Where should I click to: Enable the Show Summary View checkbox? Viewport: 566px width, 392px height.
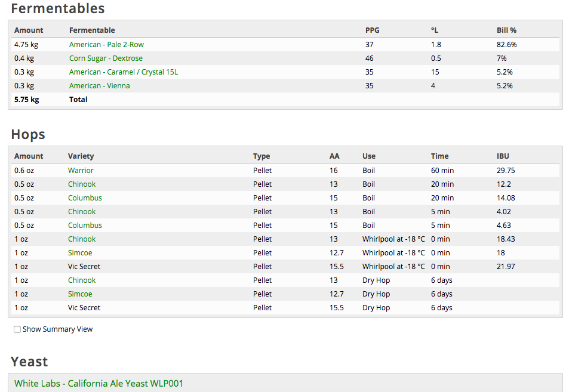[17, 329]
